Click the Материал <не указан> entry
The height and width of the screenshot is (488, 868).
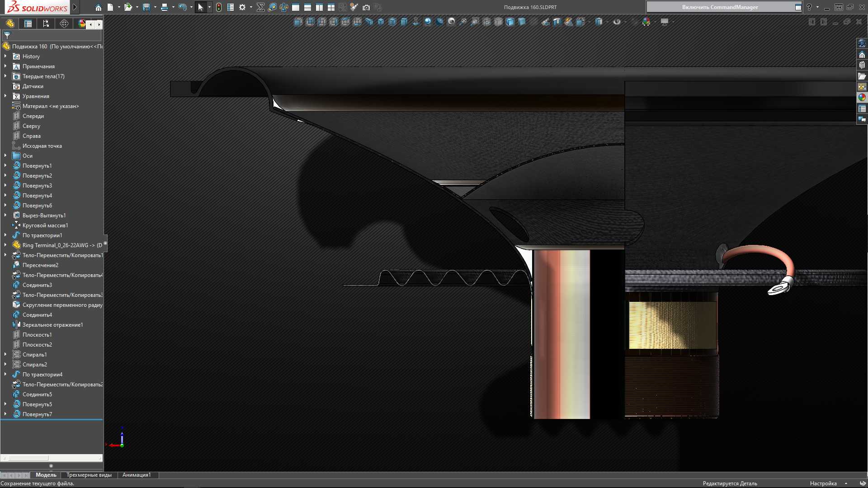tap(45, 106)
